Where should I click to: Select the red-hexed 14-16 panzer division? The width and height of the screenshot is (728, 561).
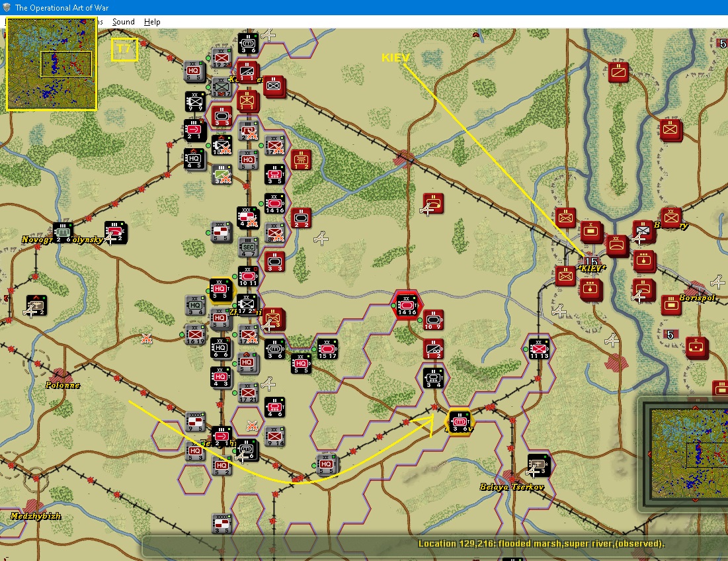click(407, 305)
